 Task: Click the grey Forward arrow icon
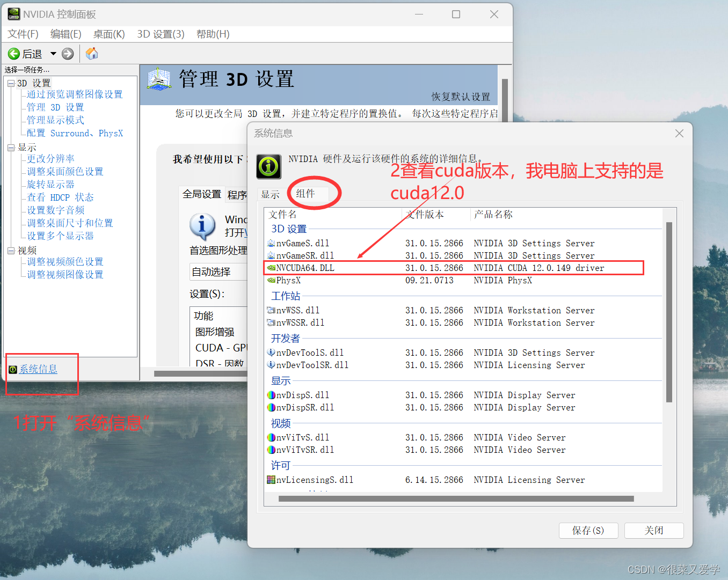pos(68,54)
